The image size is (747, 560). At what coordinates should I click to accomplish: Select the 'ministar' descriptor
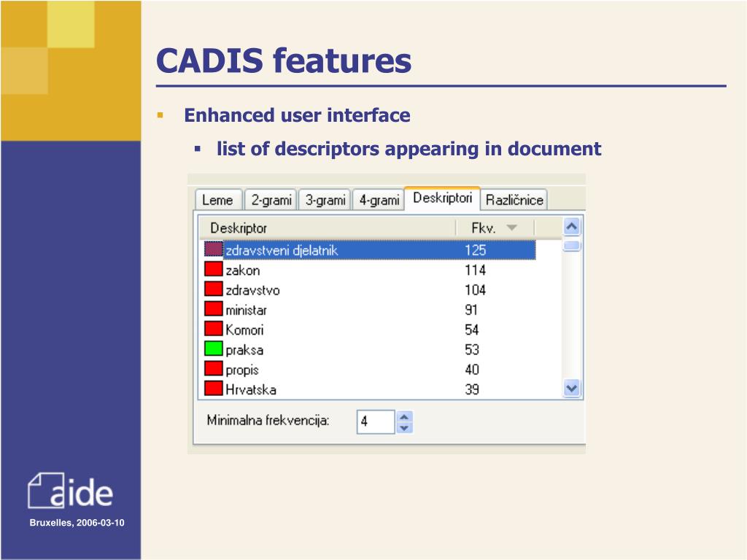pos(246,311)
